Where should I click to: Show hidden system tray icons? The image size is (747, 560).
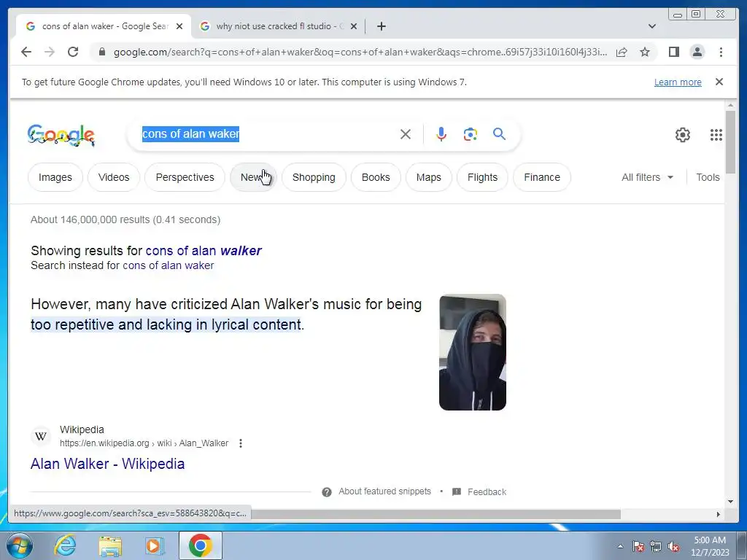point(620,546)
